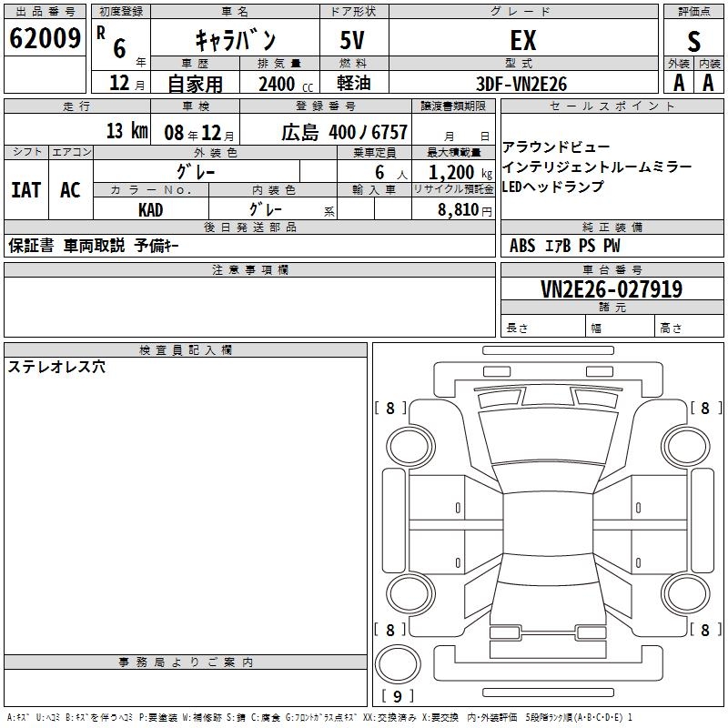This screenshot has width=728, height=728.
Task: Click the 譲渡書類期限 header
Action: pyautogui.click(x=453, y=106)
